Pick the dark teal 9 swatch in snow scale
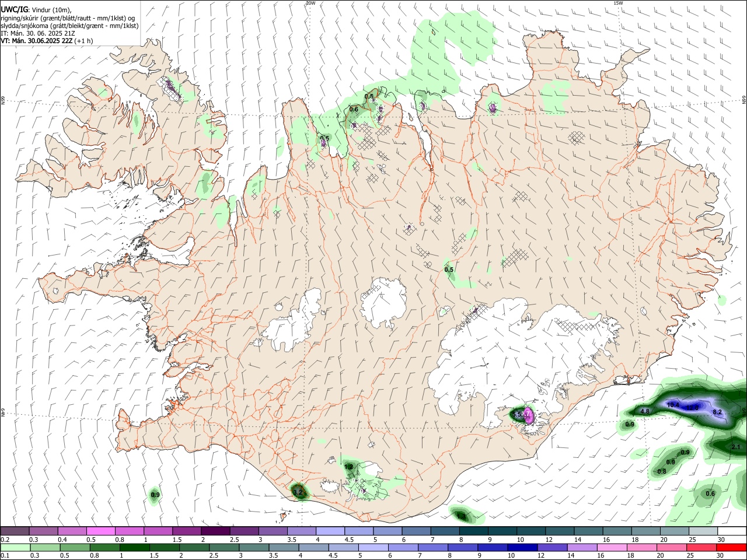This screenshot has width=747, height=560. 501,531
